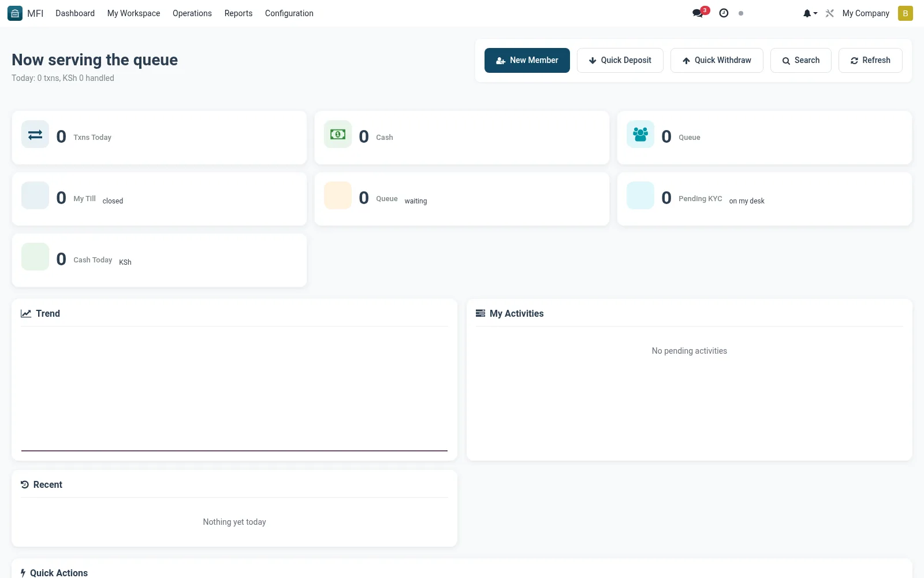
Task: Click the Quick Withdraw button
Action: click(x=717, y=60)
